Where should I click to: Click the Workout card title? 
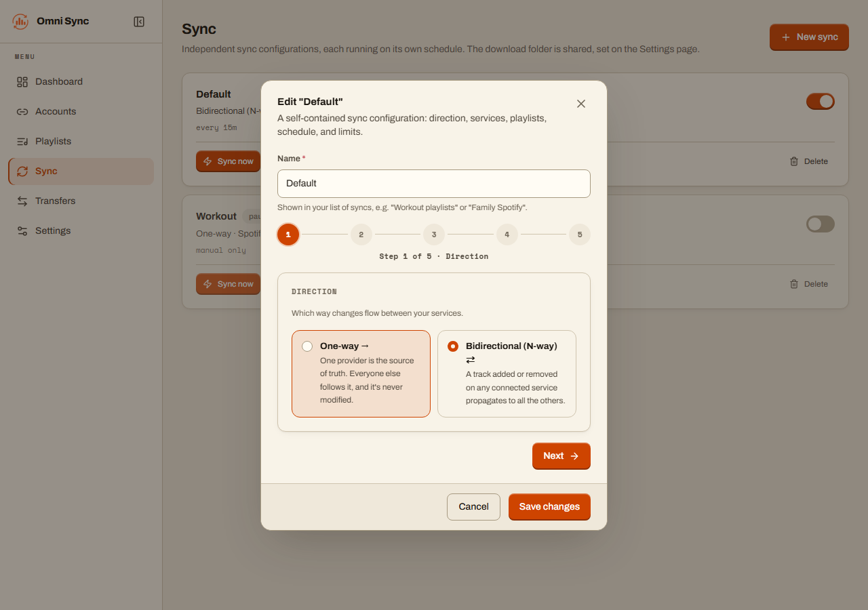point(216,216)
